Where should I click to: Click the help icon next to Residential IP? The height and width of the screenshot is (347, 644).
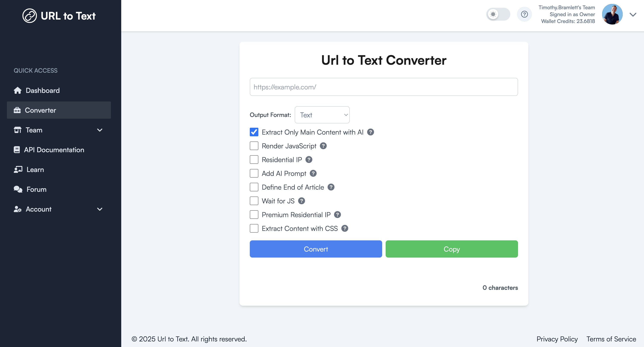pos(309,160)
